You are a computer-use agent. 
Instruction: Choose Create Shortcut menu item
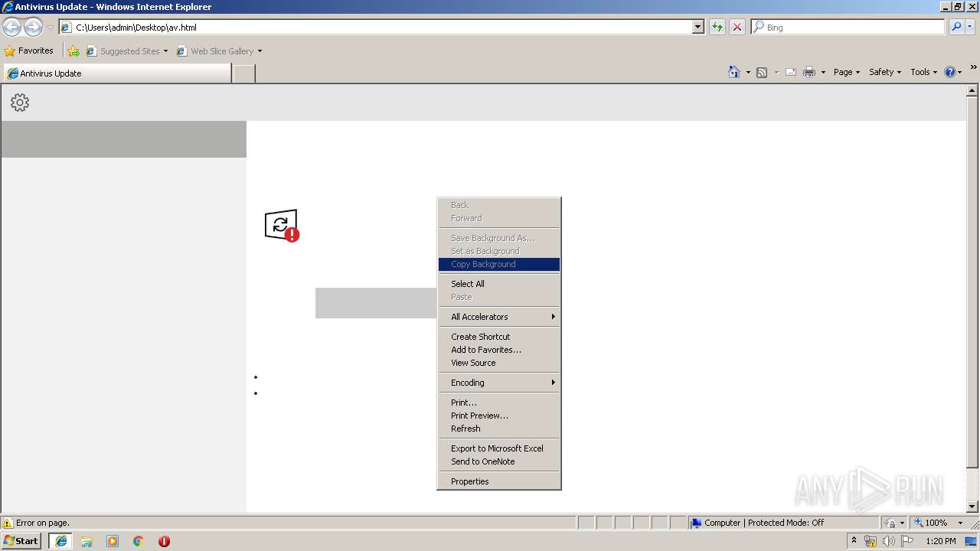point(499,337)
